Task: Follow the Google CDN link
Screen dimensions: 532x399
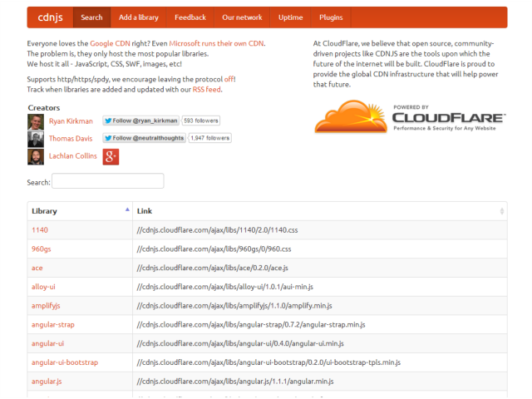Action: pos(110,43)
